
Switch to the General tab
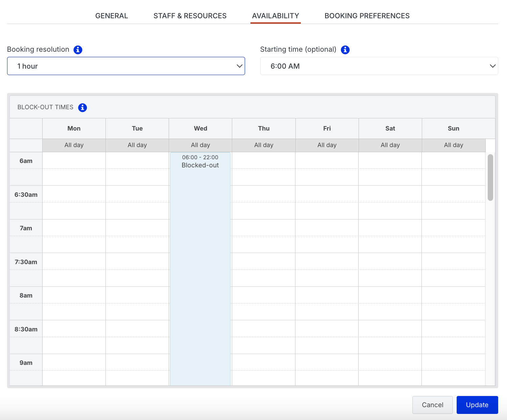112,16
